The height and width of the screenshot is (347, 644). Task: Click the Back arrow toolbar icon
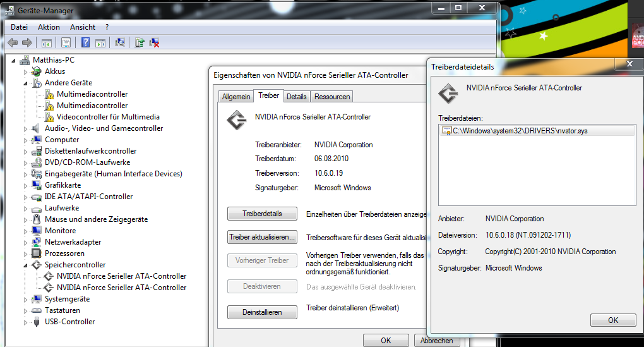(x=13, y=42)
